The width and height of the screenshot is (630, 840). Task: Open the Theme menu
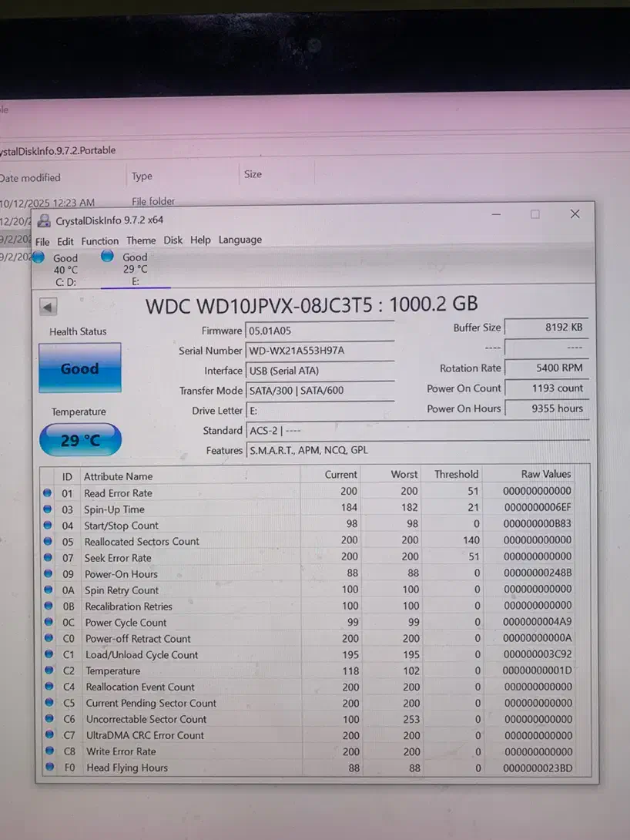(141, 240)
